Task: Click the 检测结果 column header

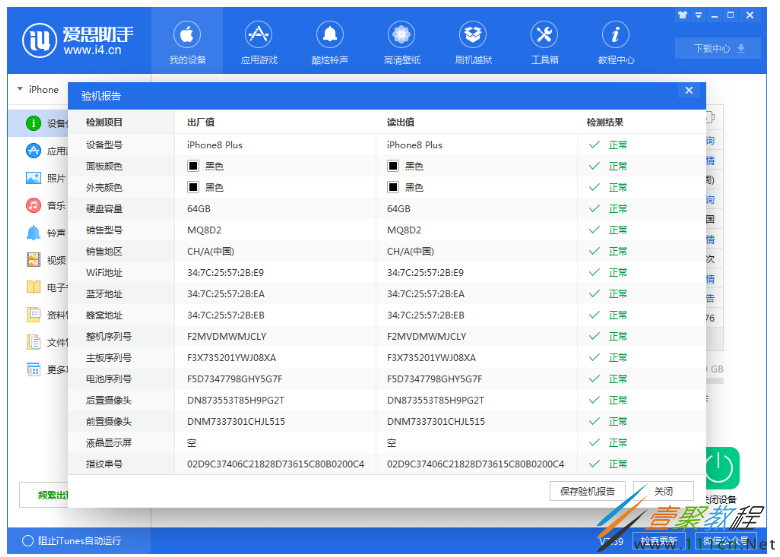Action: pyautogui.click(x=605, y=122)
